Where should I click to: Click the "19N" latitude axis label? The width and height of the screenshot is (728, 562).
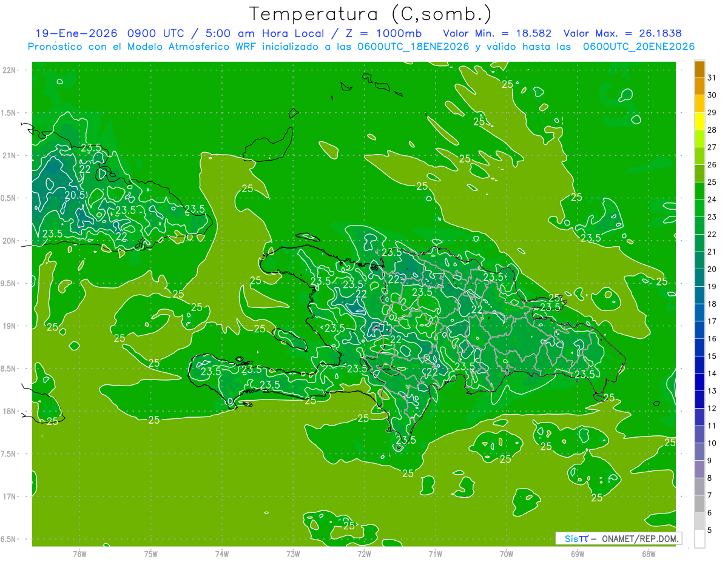pos(9,326)
